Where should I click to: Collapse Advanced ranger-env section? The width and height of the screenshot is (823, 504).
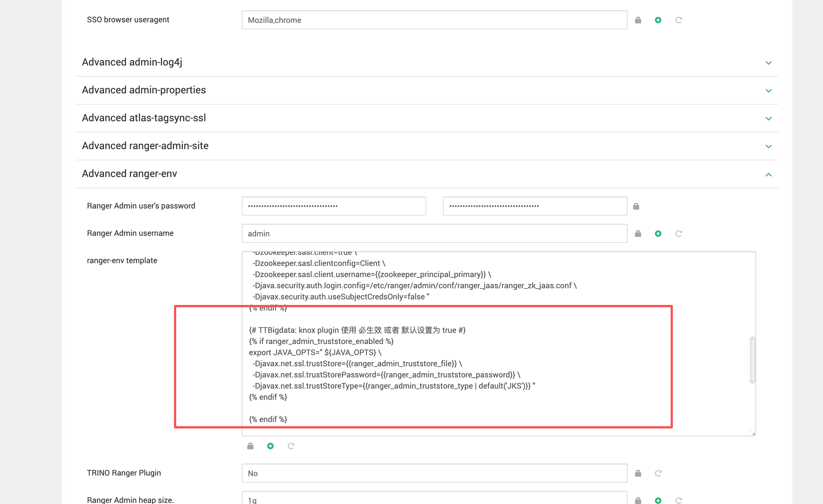pyautogui.click(x=769, y=174)
